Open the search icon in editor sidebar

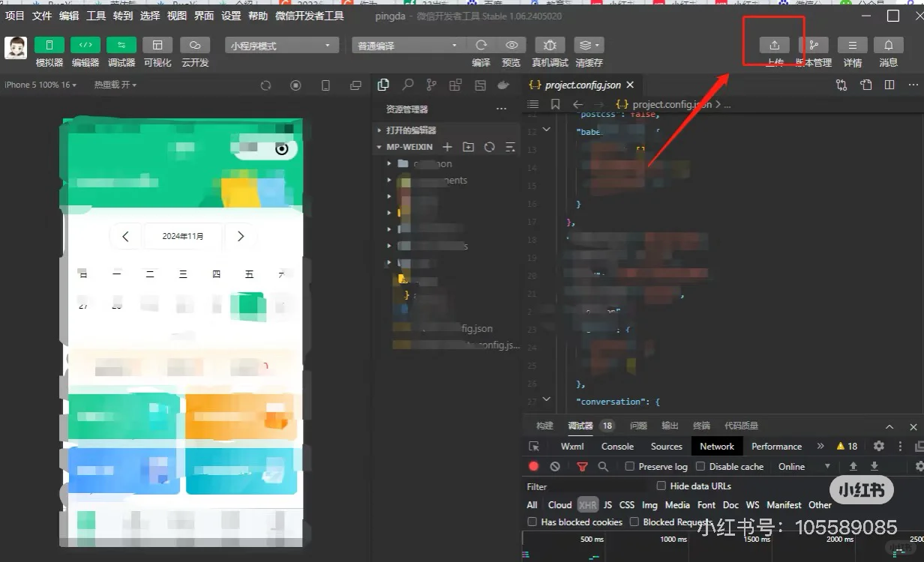[x=407, y=85]
